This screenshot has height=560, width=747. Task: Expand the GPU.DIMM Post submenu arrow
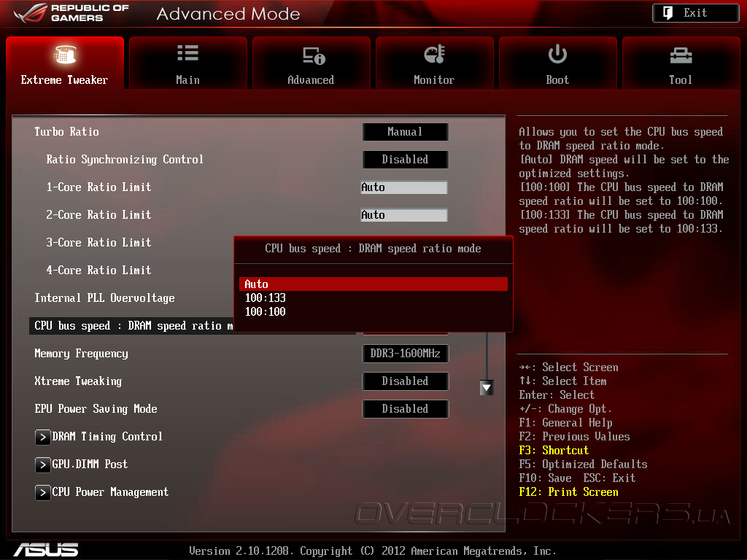[43, 464]
